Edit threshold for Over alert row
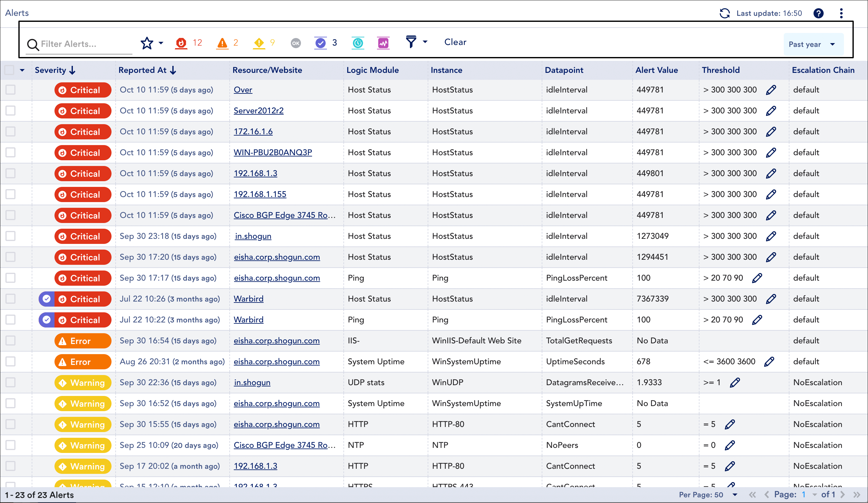Screen dimensions: 868x503 click(x=771, y=90)
